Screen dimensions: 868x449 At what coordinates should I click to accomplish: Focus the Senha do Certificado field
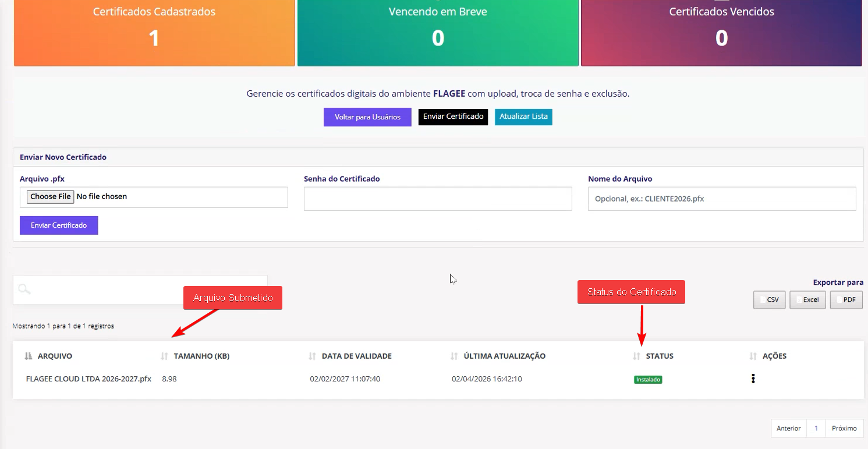[x=438, y=199]
